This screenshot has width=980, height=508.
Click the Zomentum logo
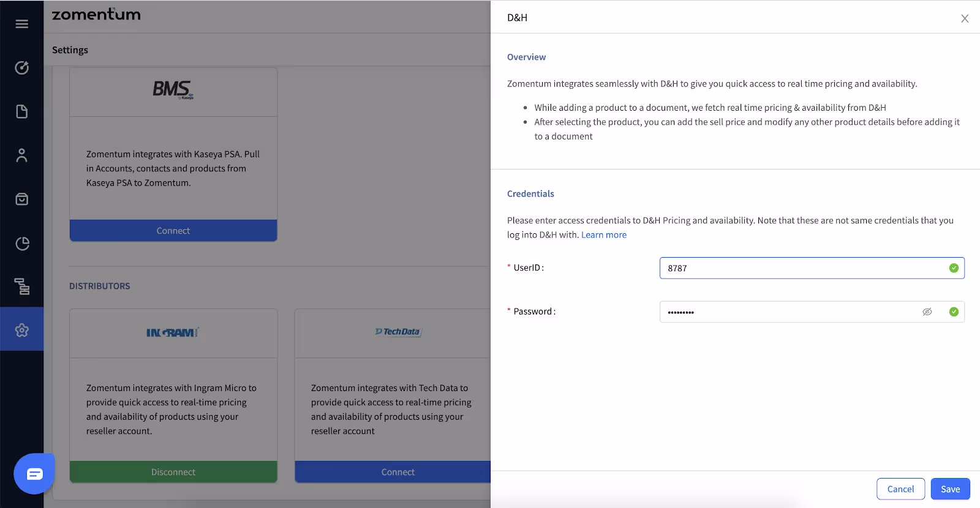pos(96,15)
